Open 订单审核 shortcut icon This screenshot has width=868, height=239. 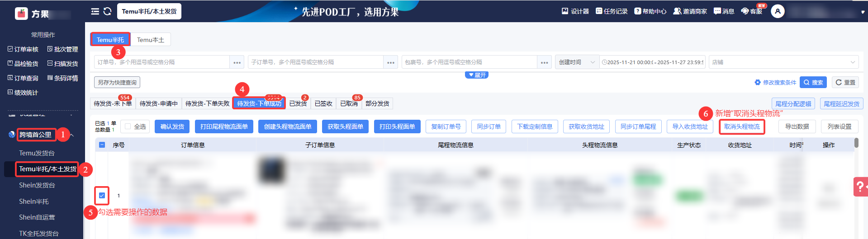(x=10, y=49)
